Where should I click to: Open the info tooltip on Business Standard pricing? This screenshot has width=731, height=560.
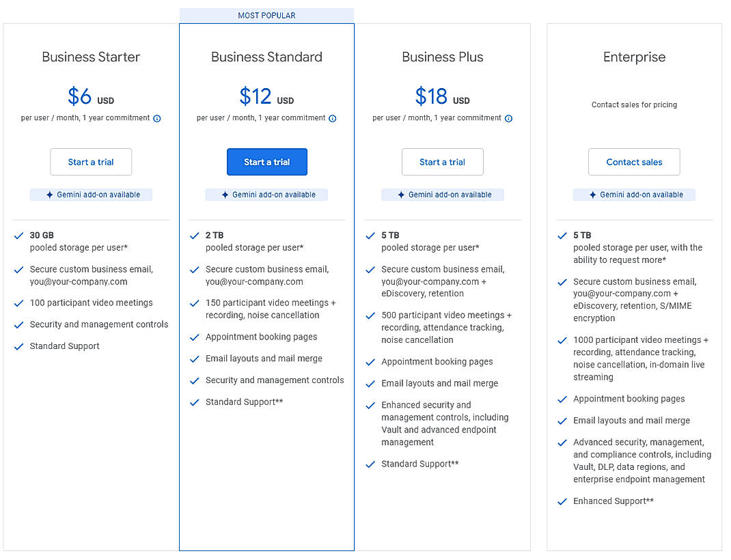(333, 118)
